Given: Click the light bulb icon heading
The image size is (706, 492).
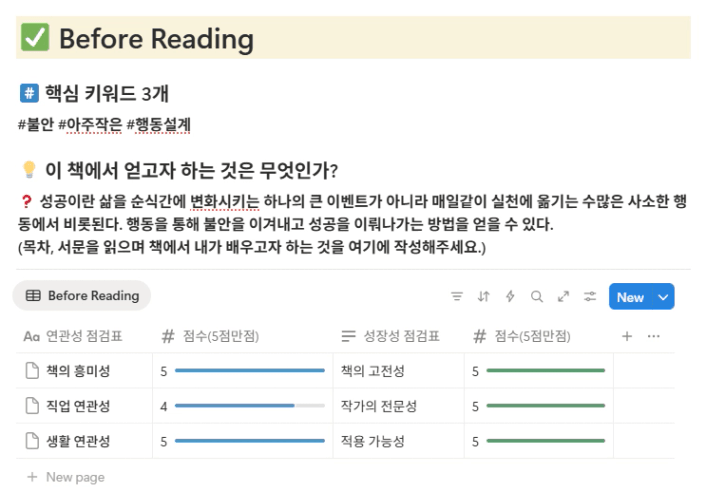Looking at the screenshot, I should 29,169.
